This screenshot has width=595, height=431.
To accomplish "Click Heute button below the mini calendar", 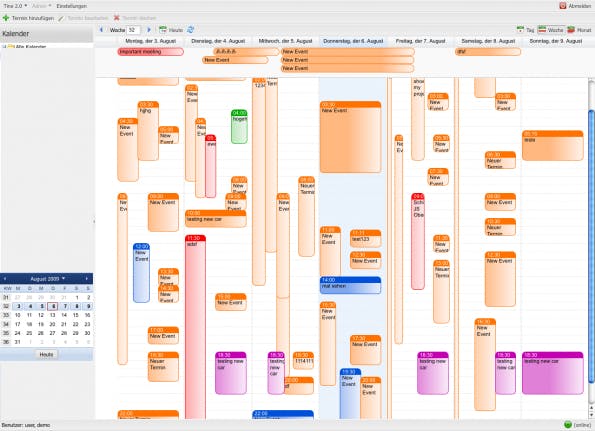I will click(46, 354).
